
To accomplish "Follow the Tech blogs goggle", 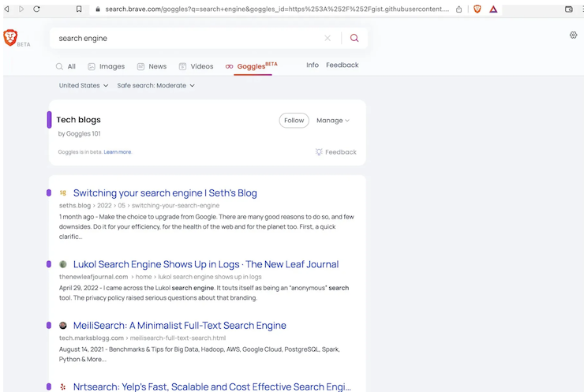I will pos(294,121).
